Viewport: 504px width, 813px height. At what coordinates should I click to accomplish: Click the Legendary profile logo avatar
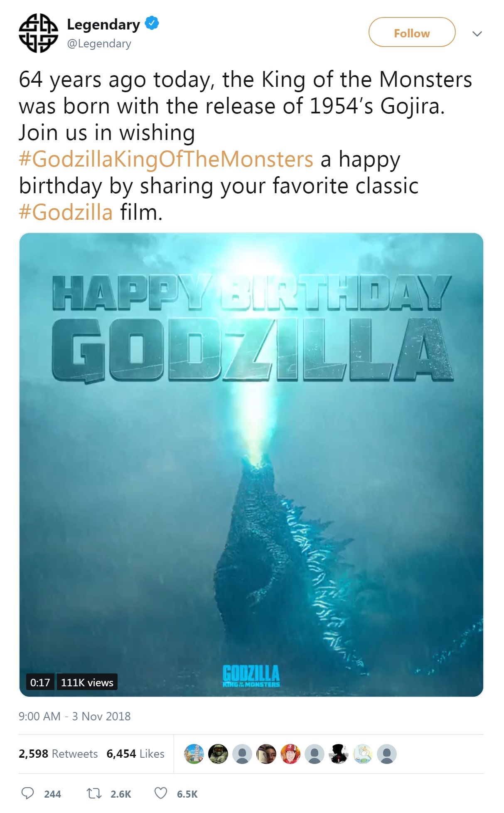[38, 33]
